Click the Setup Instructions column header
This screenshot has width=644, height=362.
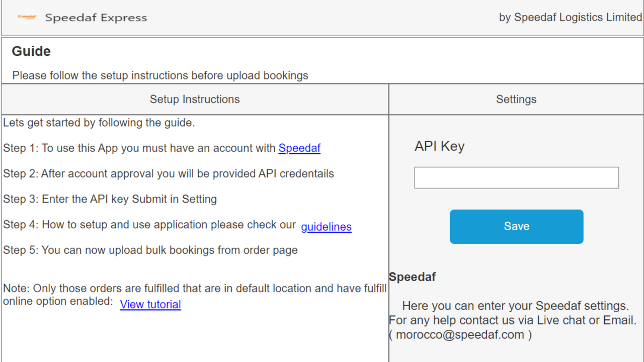195,99
